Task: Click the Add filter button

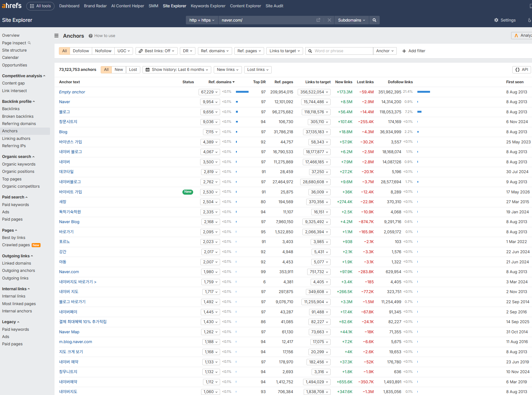Action: click(414, 51)
